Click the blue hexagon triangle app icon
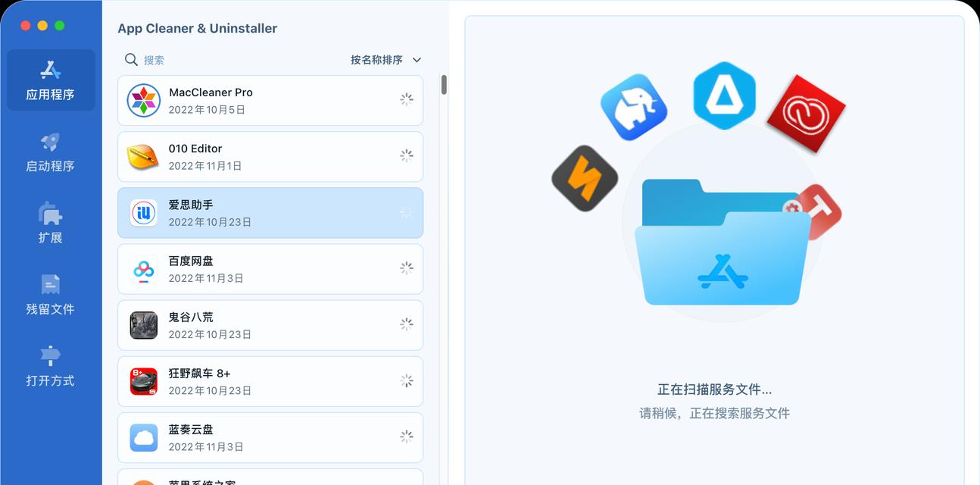The height and width of the screenshot is (485, 980). click(x=724, y=95)
